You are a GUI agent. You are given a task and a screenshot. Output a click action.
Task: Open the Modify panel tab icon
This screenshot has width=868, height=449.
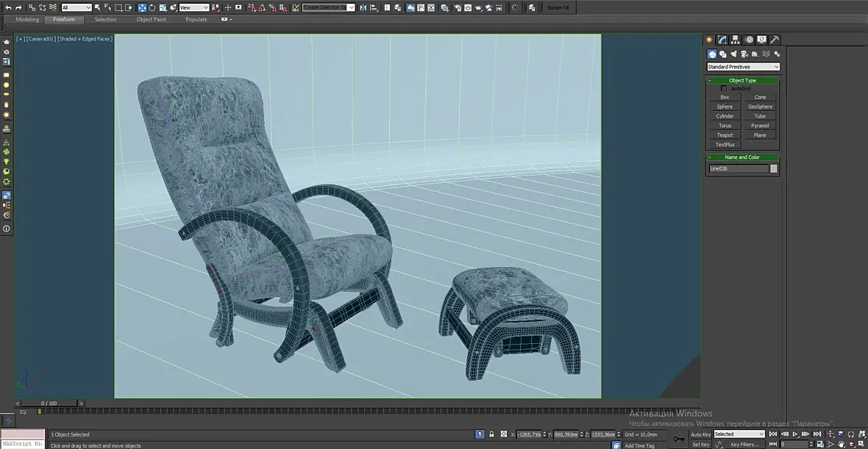tap(722, 40)
